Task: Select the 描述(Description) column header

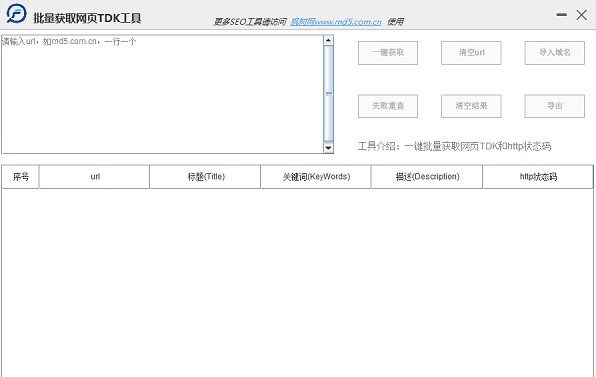Action: tap(427, 177)
